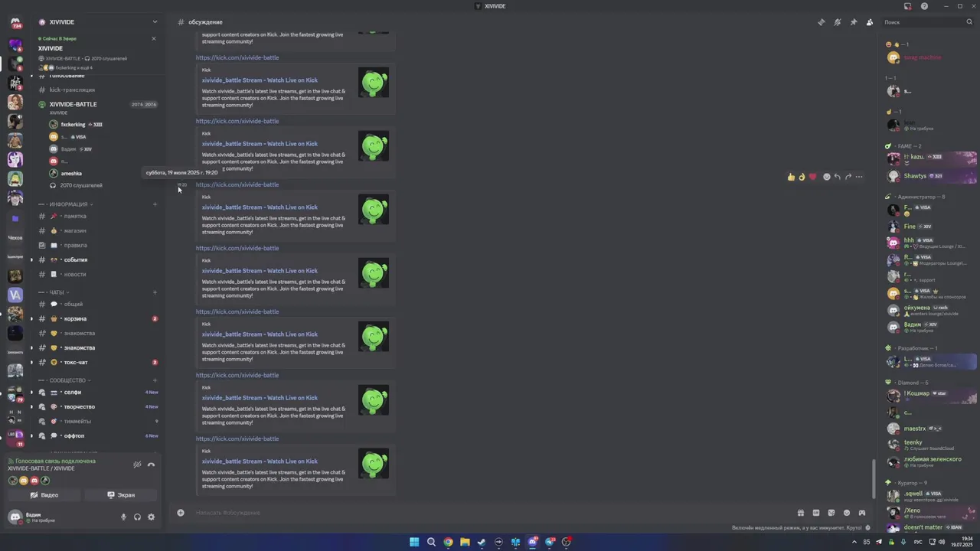Viewport: 980px width, 551px height.
Task: Reply to the hovered message
Action: coord(837,177)
